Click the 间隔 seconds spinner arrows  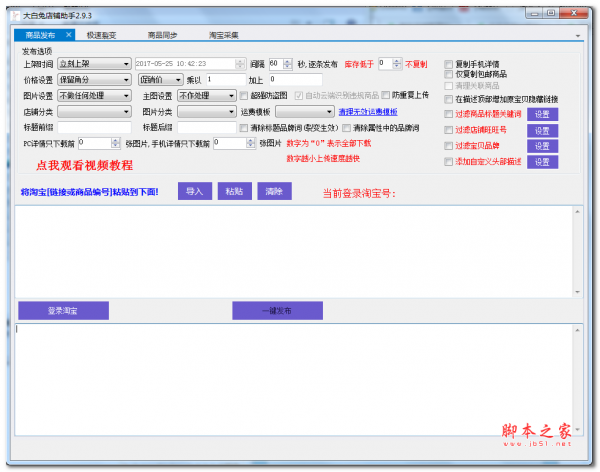[x=287, y=64]
